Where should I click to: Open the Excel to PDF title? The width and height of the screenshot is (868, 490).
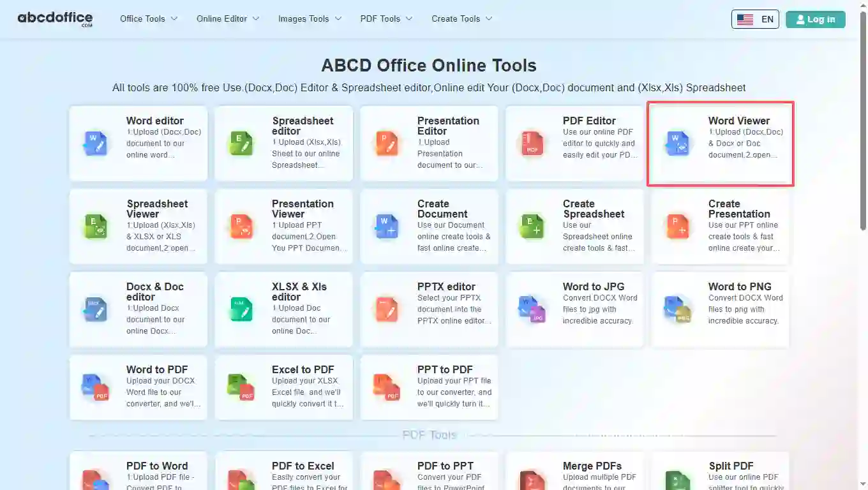303,369
